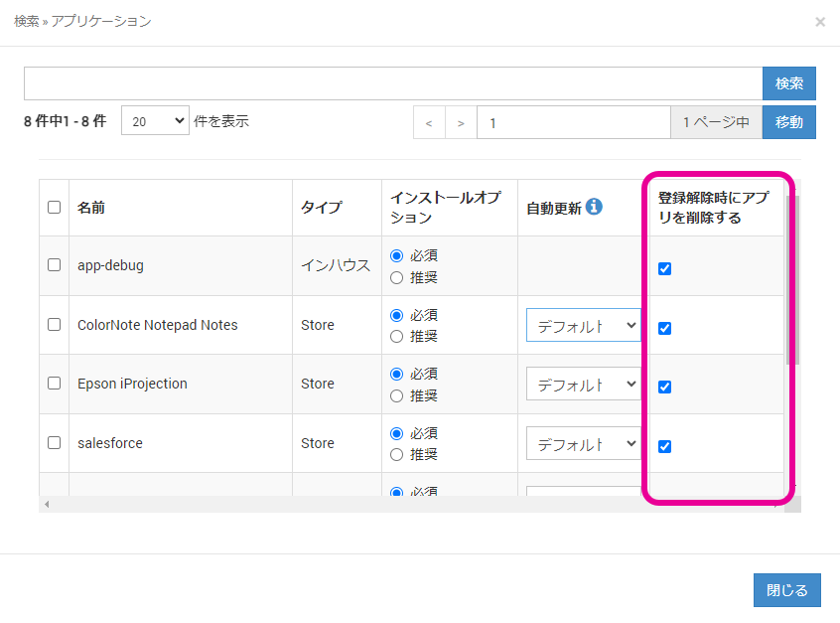Image resolution: width=840 pixels, height=623 pixels.
Task: Close dialog with the X icon
Action: pyautogui.click(x=819, y=22)
